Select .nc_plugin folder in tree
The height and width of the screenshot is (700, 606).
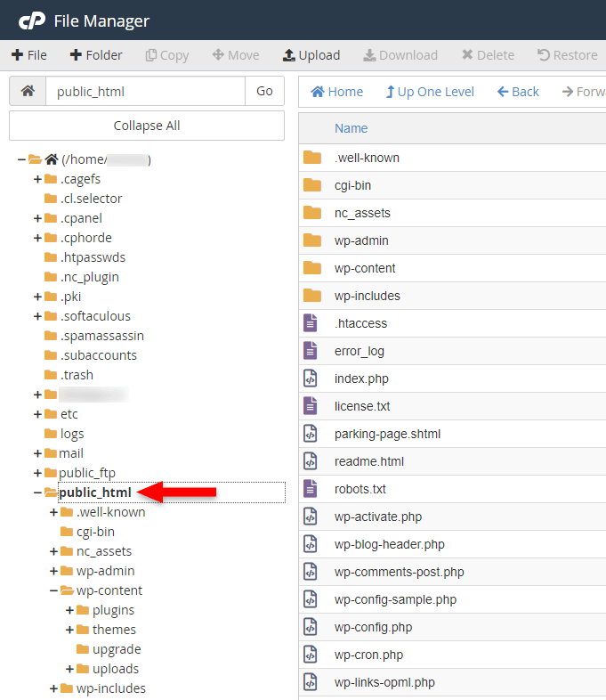(90, 277)
